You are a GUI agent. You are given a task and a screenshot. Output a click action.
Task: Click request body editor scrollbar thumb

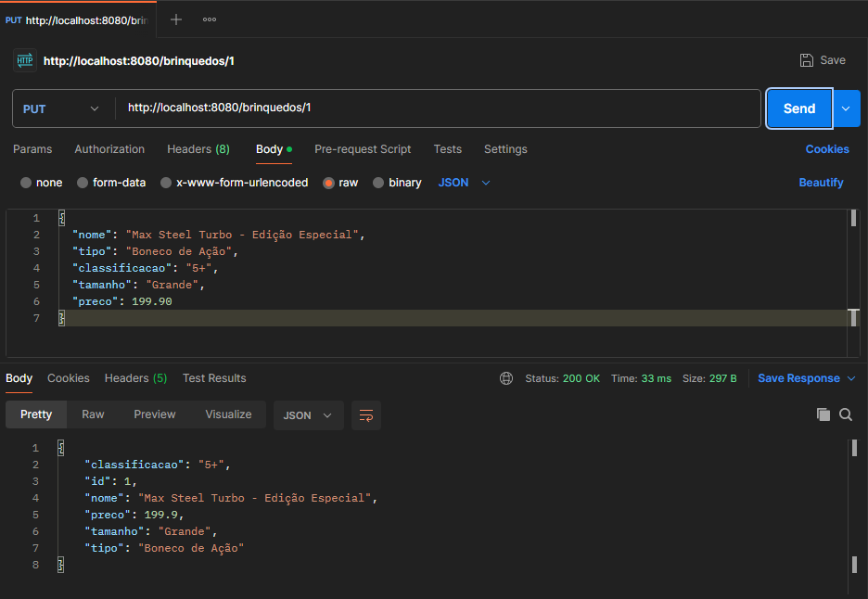coord(853,218)
